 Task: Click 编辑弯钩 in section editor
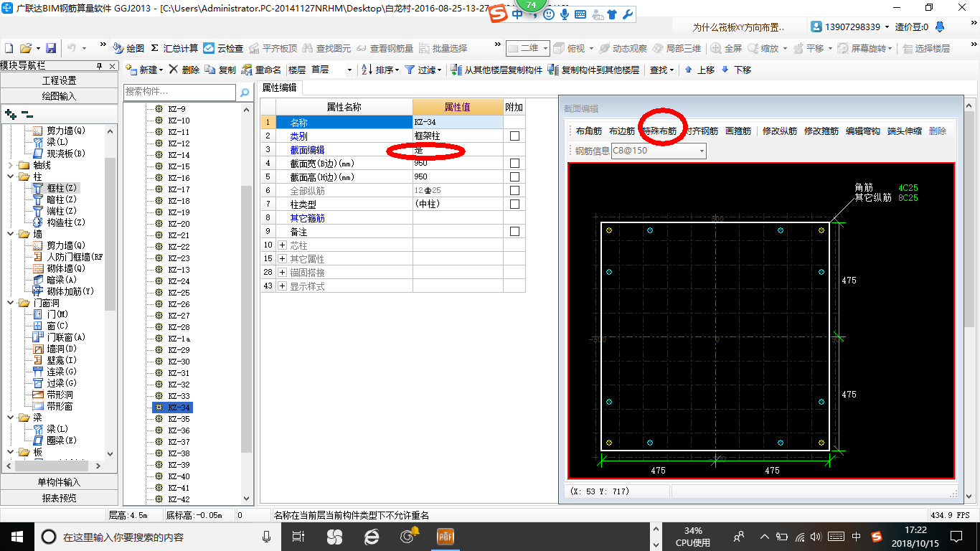coord(863,131)
